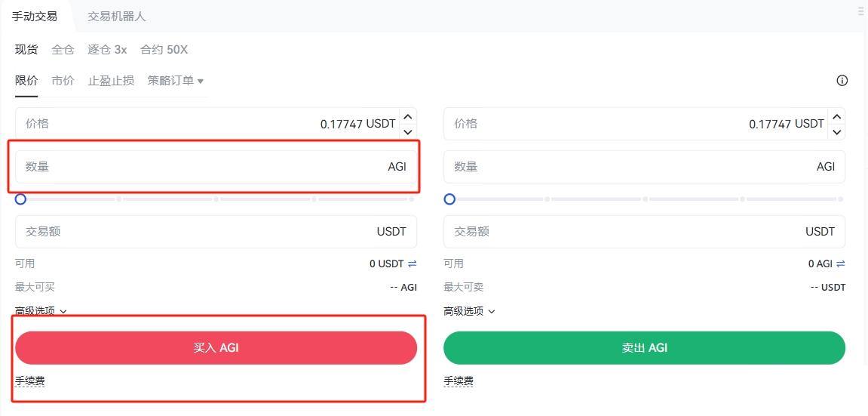Click the green 卖出 AGI button
This screenshot has width=868, height=416.
click(x=644, y=348)
